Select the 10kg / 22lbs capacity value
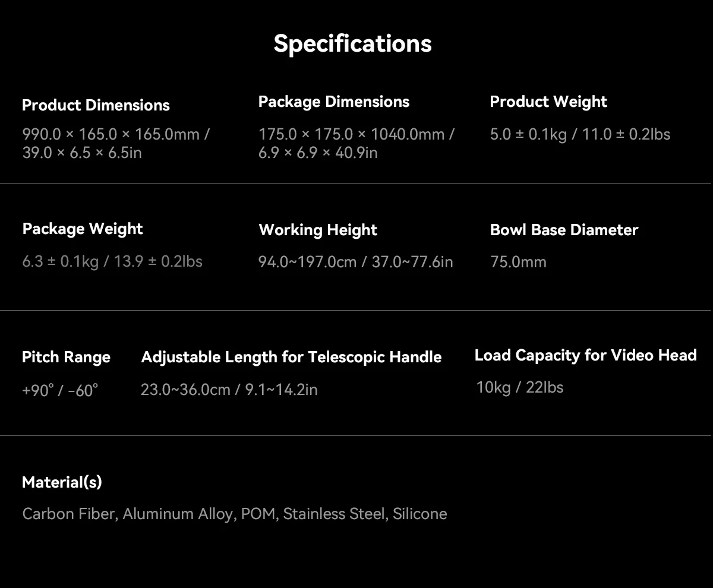The height and width of the screenshot is (588, 713). [x=519, y=387]
